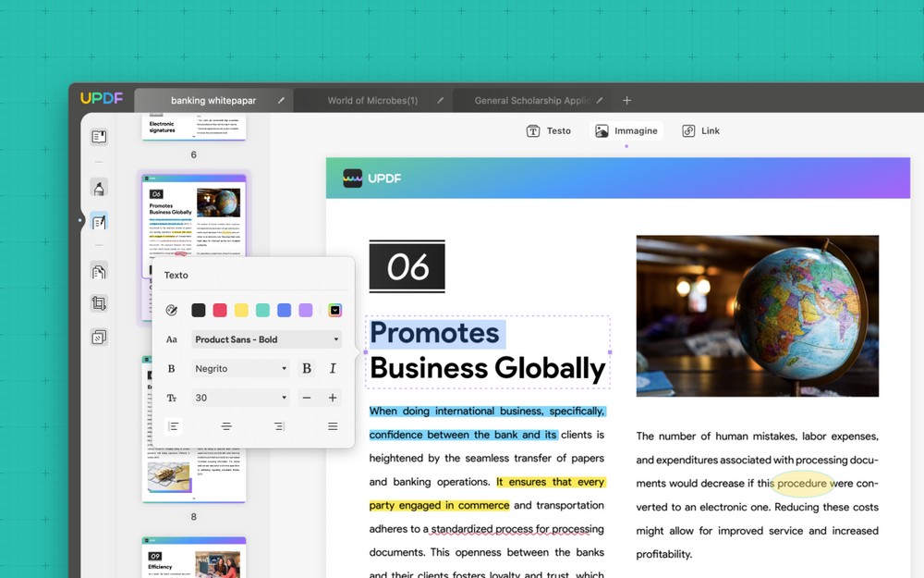Increase font size with plus button
This screenshot has height=578, width=924.
333,398
